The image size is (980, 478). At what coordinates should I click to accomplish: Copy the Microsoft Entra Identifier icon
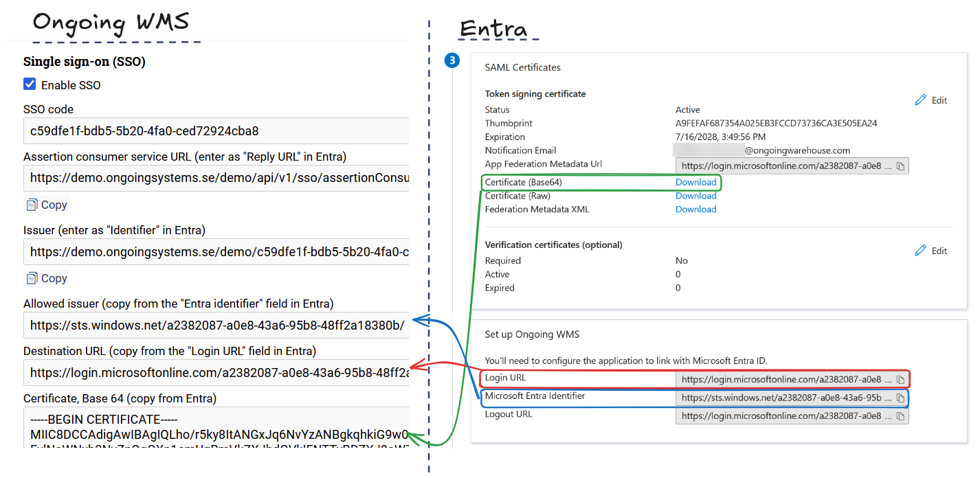(x=900, y=398)
